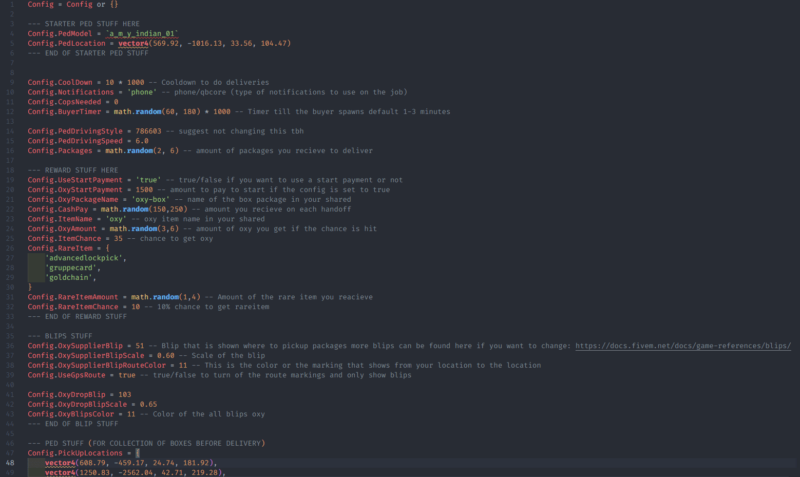Click the 'phone' notification string value

pos(142,92)
